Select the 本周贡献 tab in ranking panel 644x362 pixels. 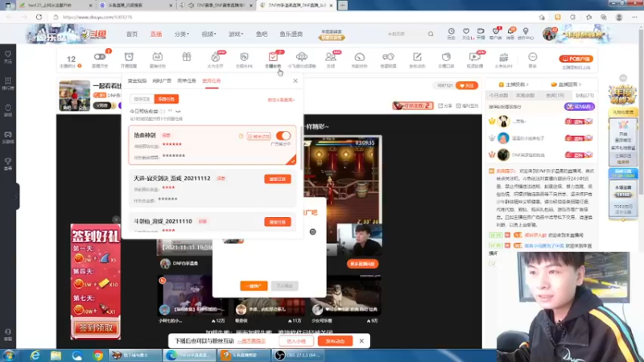click(x=526, y=95)
